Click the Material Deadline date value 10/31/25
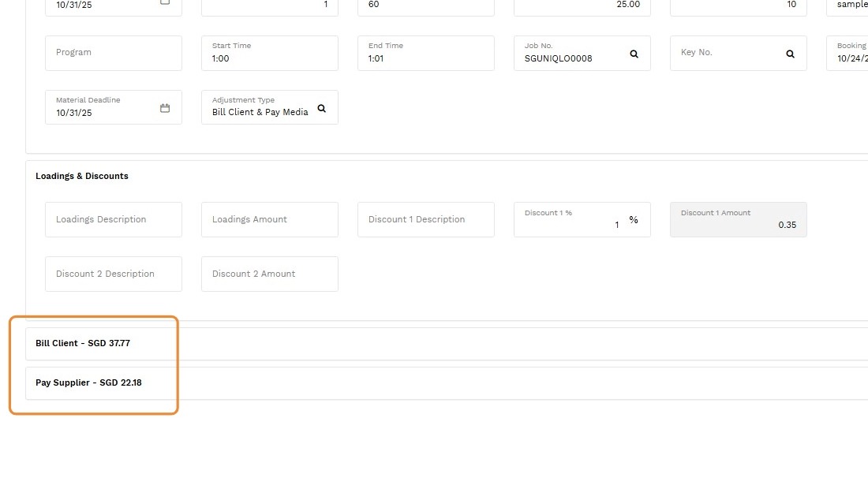 pos(74,113)
